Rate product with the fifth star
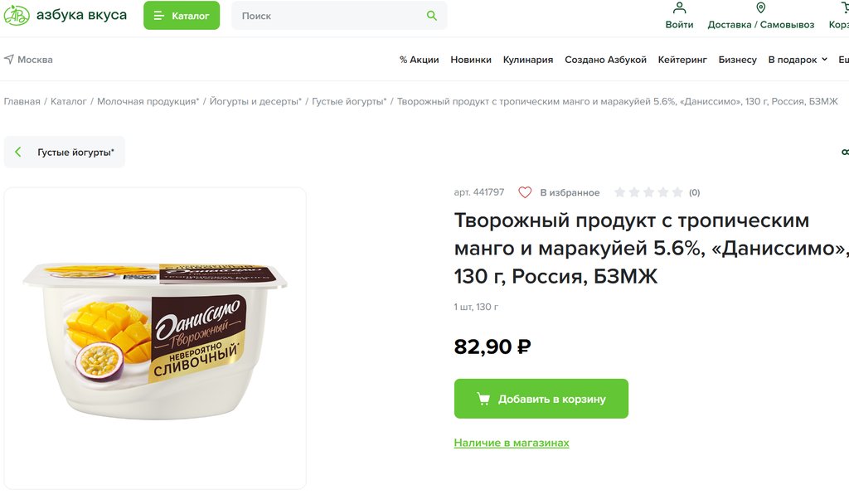Screen dimensions: 849x504 pos(677,192)
